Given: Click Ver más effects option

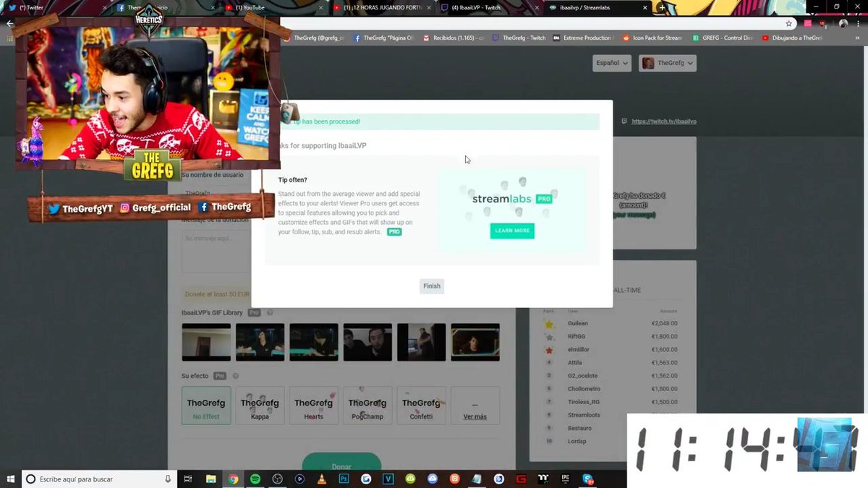Looking at the screenshot, I should coord(475,406).
